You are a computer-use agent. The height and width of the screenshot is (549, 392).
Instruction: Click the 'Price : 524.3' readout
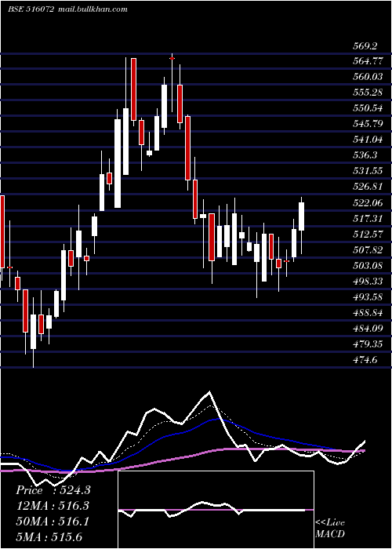tap(53, 490)
